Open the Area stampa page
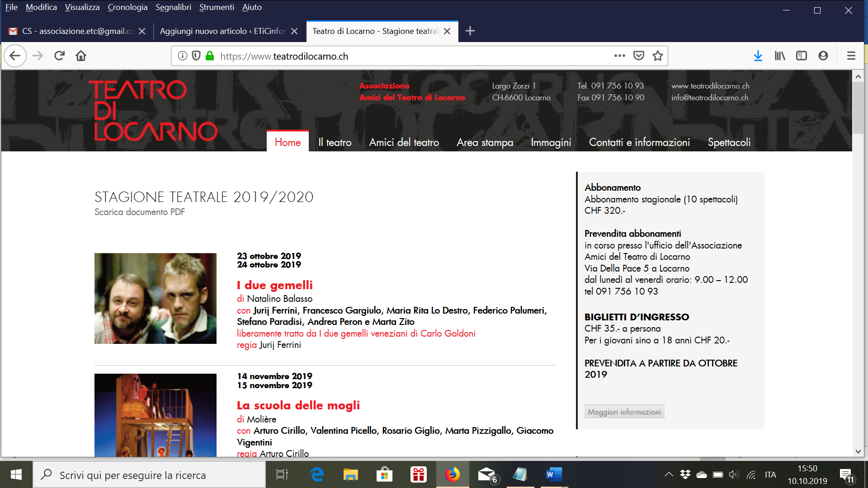The image size is (868, 488). pos(485,142)
